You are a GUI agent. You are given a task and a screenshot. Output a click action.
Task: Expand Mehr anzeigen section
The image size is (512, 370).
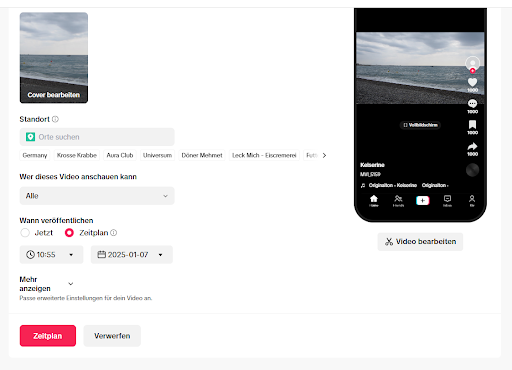coord(47,284)
